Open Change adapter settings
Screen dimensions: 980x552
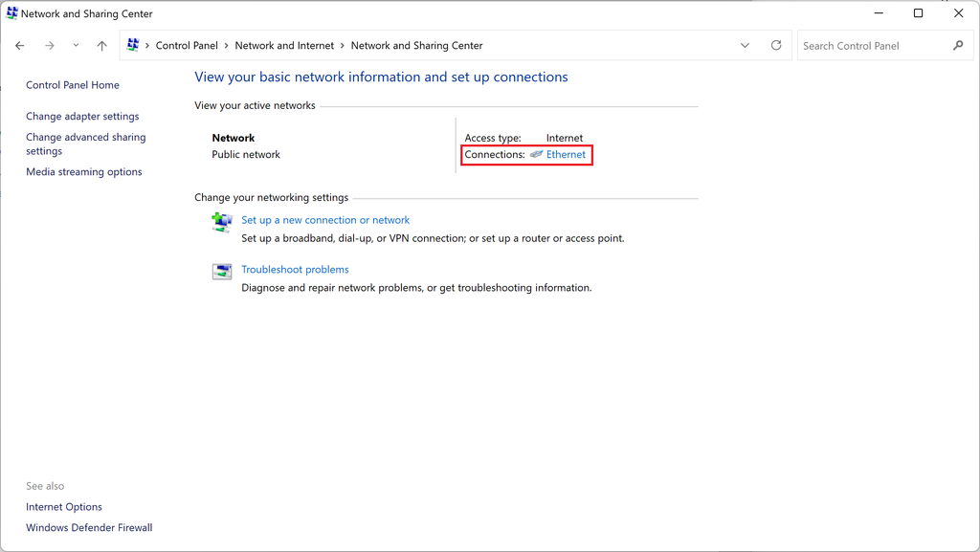point(82,117)
